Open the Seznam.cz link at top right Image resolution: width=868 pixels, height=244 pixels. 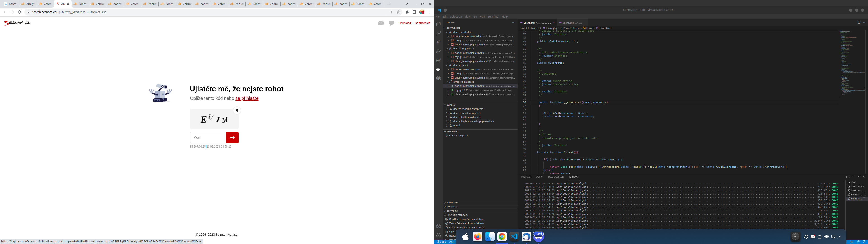click(x=422, y=23)
